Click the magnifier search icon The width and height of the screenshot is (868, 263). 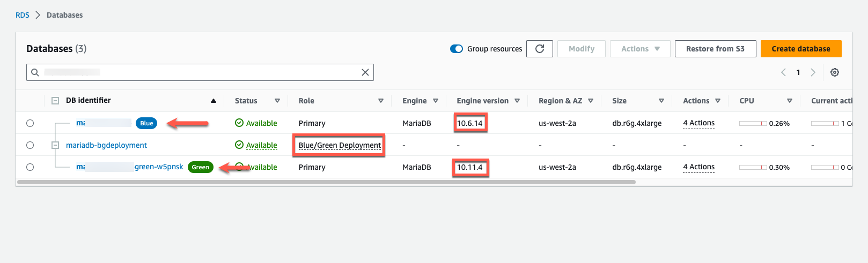(35, 72)
